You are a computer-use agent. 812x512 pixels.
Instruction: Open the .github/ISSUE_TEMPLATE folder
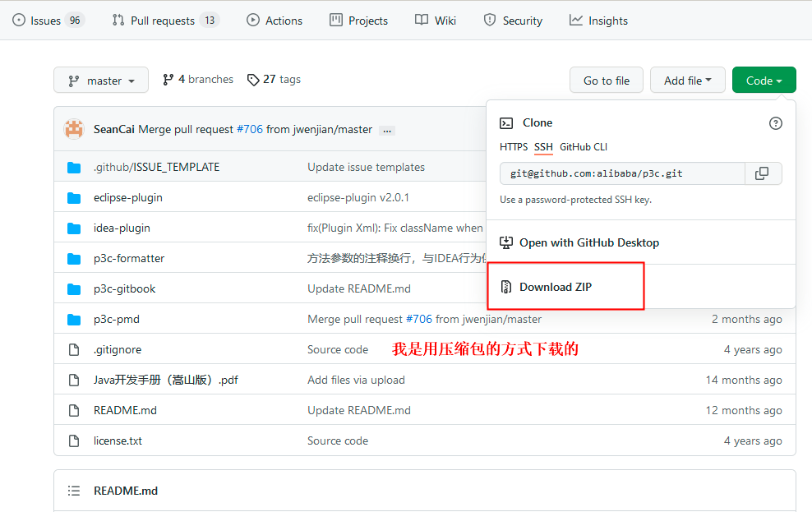click(x=156, y=167)
